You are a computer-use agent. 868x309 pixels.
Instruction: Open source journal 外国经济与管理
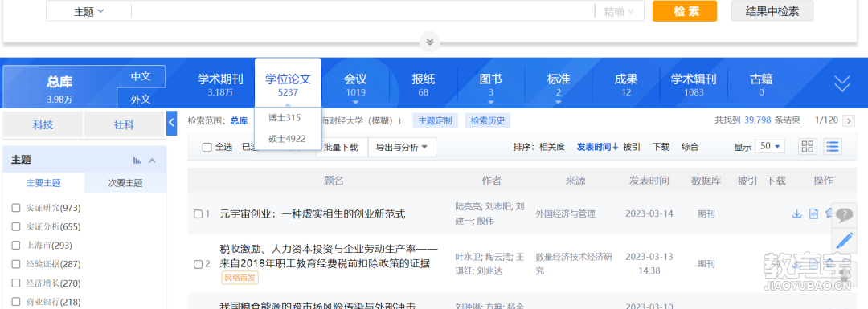[565, 214]
